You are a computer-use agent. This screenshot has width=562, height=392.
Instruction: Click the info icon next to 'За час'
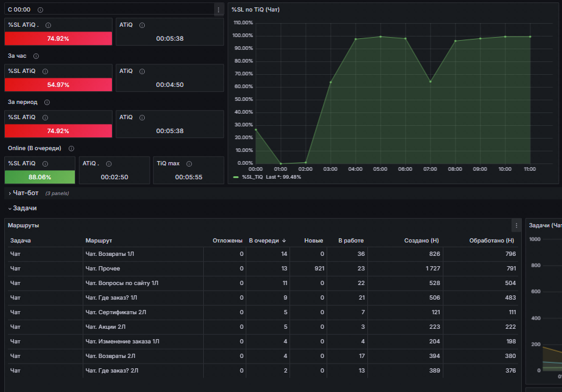(x=36, y=56)
